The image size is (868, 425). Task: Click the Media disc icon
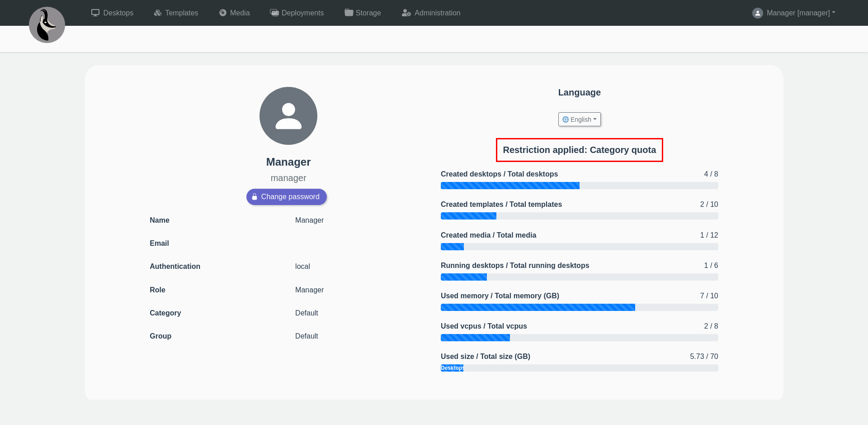click(x=223, y=13)
